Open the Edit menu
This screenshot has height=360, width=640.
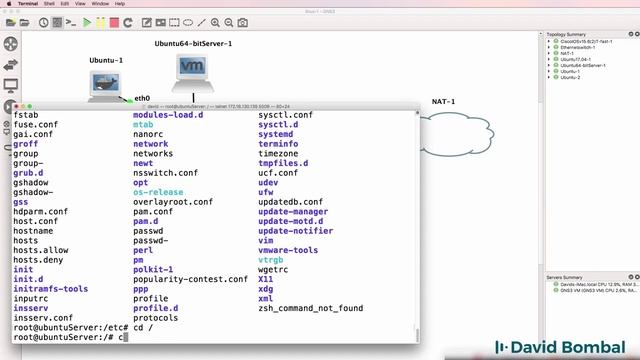coord(64,4)
